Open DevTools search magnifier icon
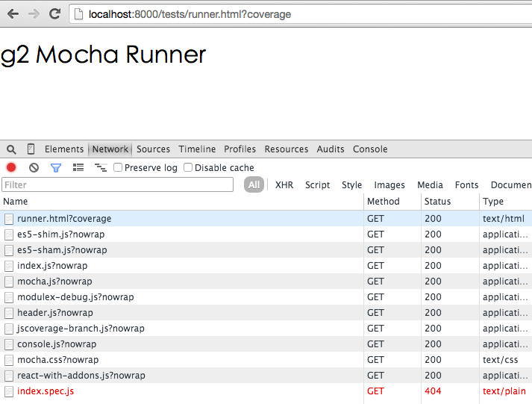This screenshot has height=404, width=532. [x=11, y=149]
